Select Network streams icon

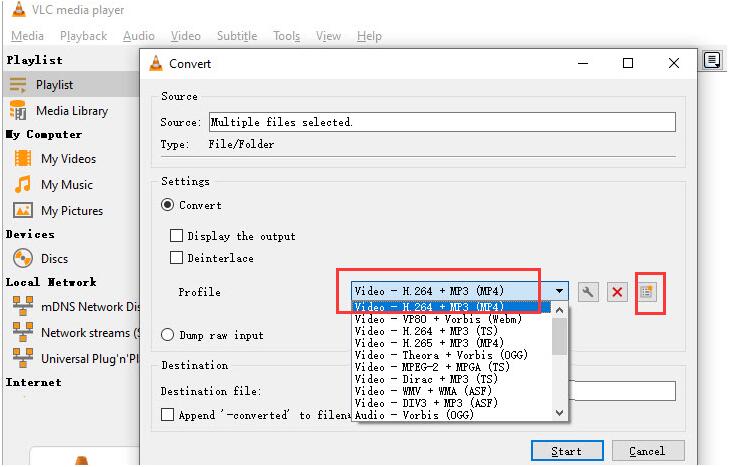click(23, 332)
